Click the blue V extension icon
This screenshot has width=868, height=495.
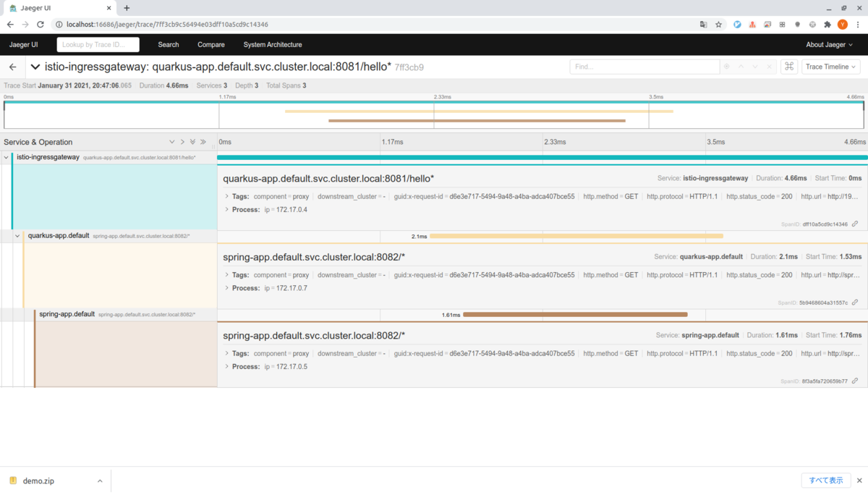tap(737, 24)
